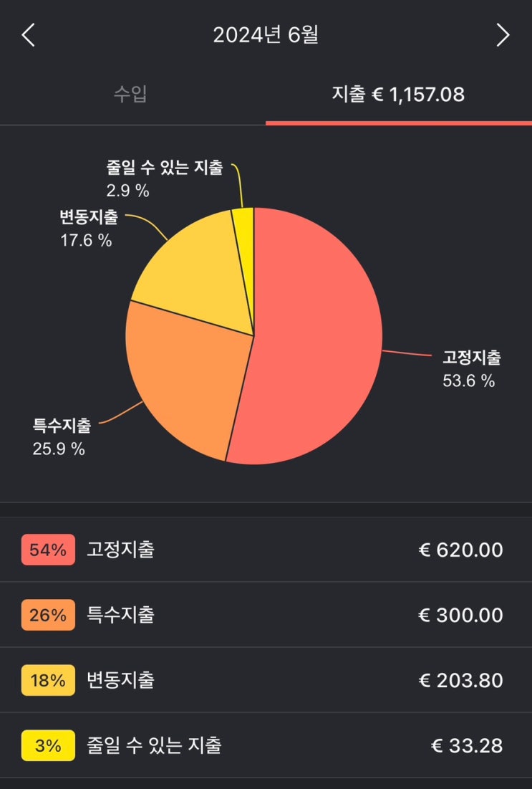Tap the orange 26% badge

point(48,616)
